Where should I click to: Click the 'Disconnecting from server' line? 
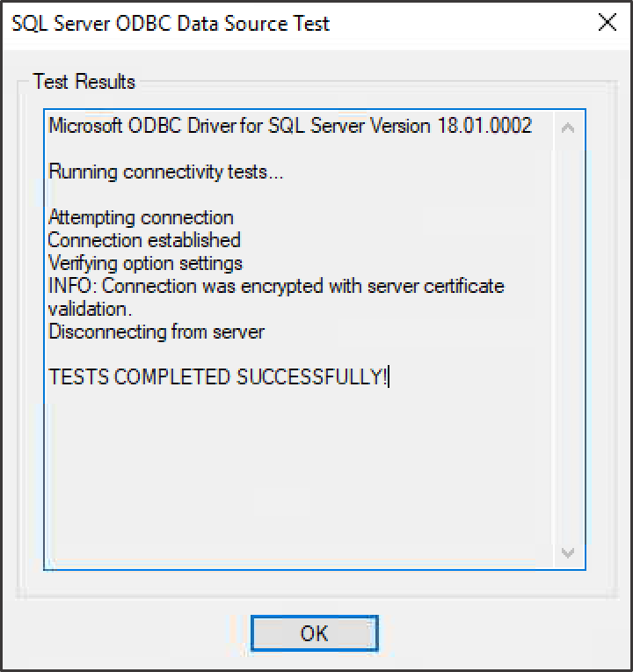[156, 332]
